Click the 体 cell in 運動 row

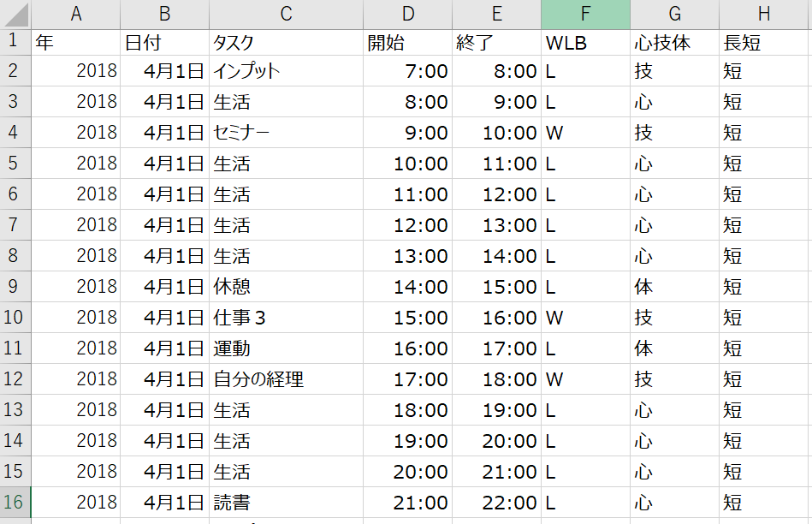point(675,348)
